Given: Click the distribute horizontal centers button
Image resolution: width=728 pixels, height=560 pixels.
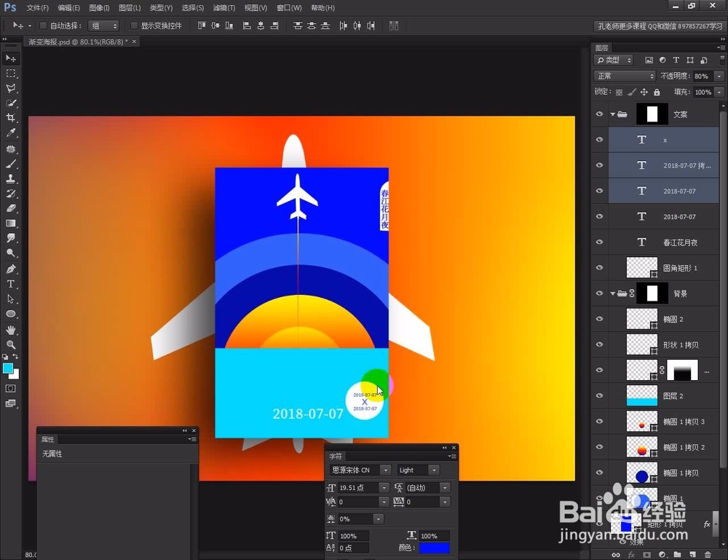Looking at the screenshot, I should 357,25.
